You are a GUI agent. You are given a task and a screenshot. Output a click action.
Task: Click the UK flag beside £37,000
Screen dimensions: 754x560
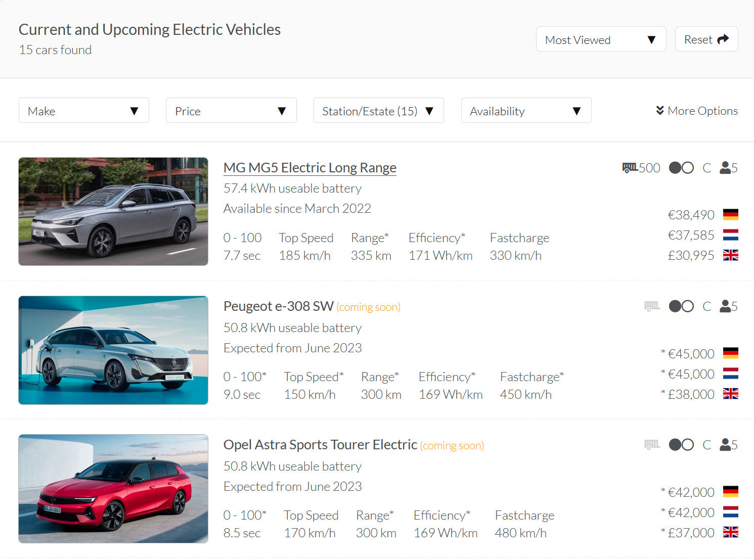coord(731,532)
